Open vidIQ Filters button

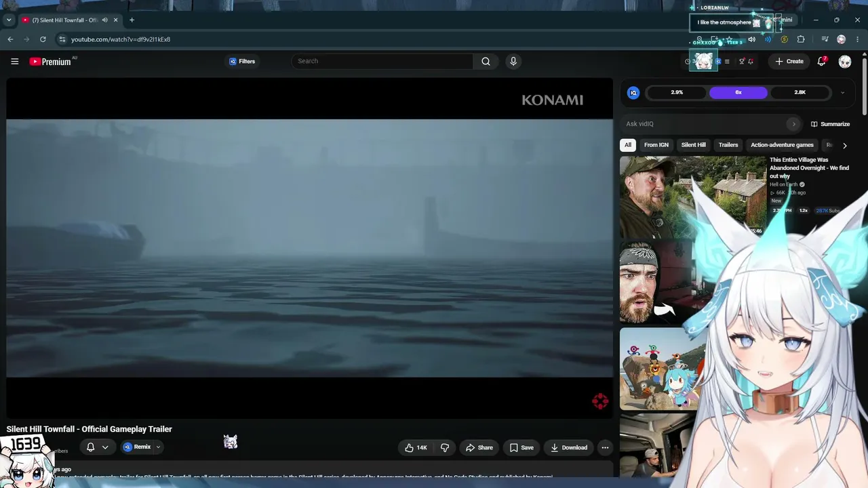[x=241, y=62]
